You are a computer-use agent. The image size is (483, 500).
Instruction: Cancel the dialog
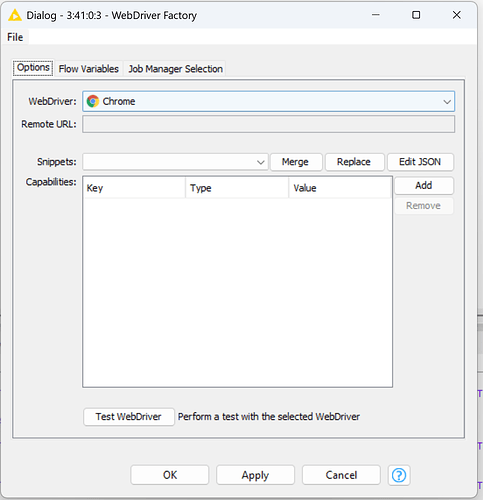click(x=341, y=475)
